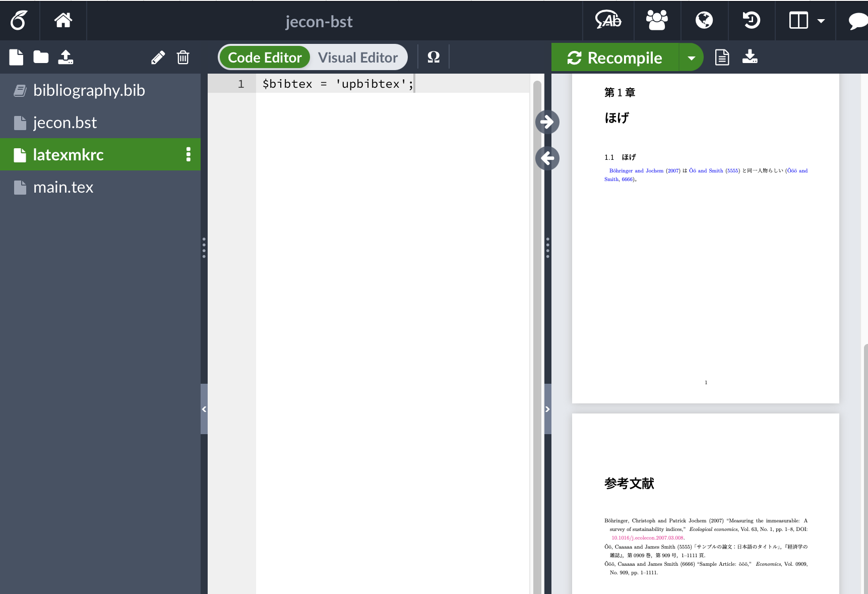This screenshot has height=594, width=868.
Task: Click the PDF preview vertical scrollbar
Action: tap(865, 469)
